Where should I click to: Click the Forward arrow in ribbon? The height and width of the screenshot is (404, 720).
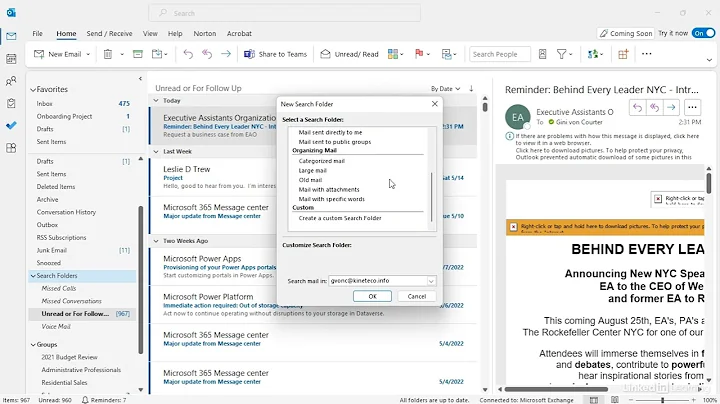226,54
